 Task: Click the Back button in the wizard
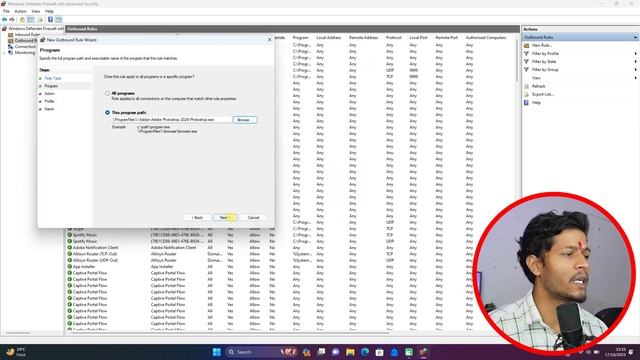[197, 218]
